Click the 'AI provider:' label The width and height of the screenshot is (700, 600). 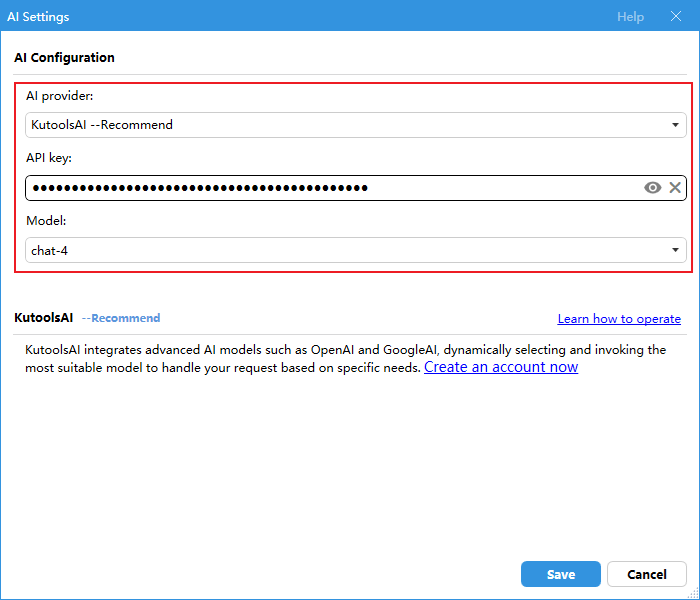coord(59,96)
